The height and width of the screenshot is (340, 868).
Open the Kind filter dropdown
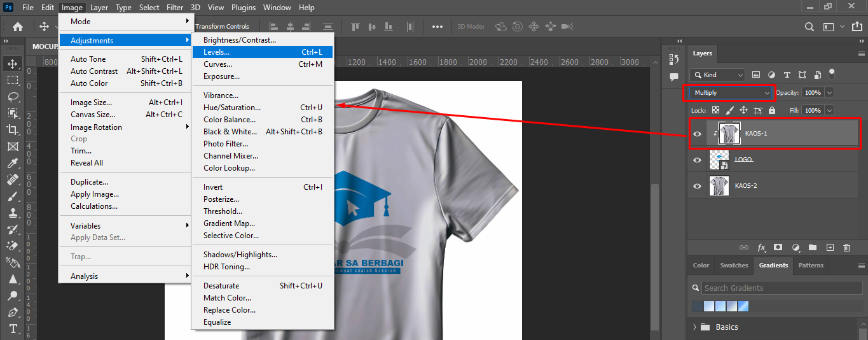[717, 74]
